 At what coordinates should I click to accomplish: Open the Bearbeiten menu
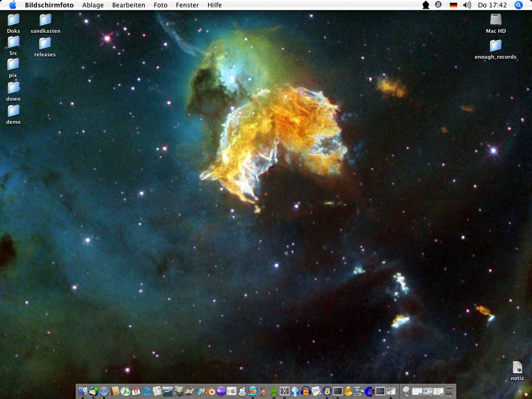pyautogui.click(x=128, y=5)
